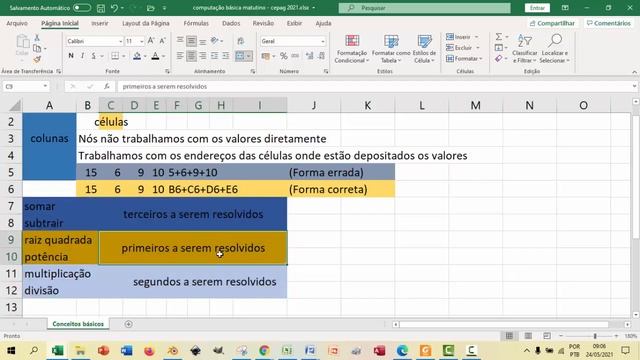The width and height of the screenshot is (640, 360).
Task: Click the Borders icon in Fonte group
Action: (x=115, y=56)
